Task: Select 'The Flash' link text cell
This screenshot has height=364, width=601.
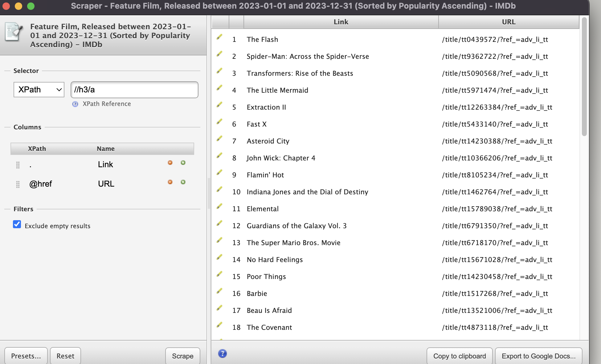Action: point(262,39)
